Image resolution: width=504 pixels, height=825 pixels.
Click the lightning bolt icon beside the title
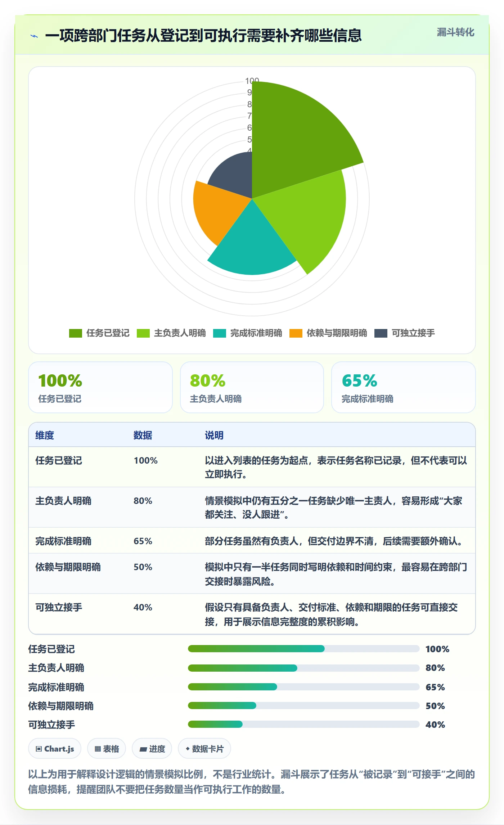click(34, 36)
